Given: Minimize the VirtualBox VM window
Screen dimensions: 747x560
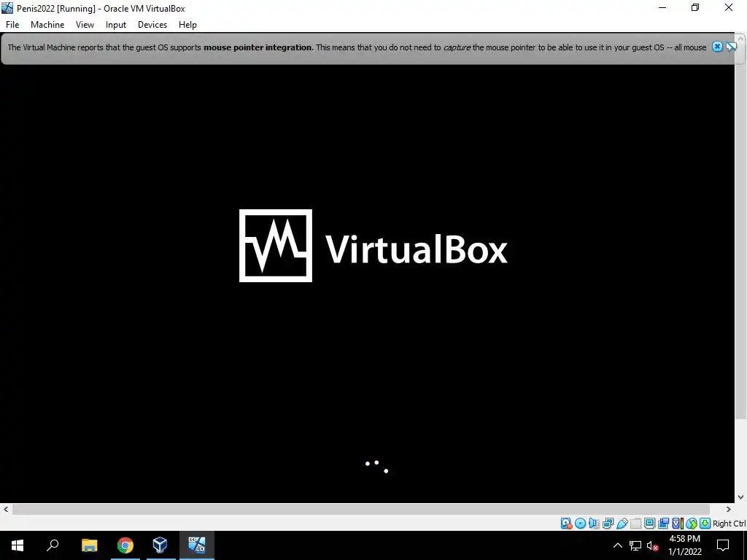Looking at the screenshot, I should (662, 7).
